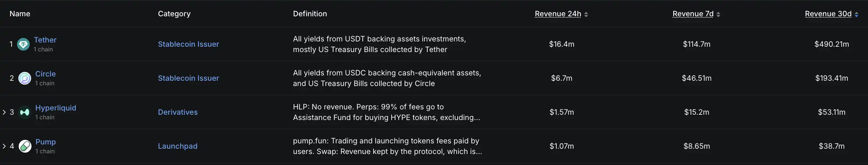Open Tether's Stablecoin Issuer category link
The image size is (868, 165).
click(188, 44)
